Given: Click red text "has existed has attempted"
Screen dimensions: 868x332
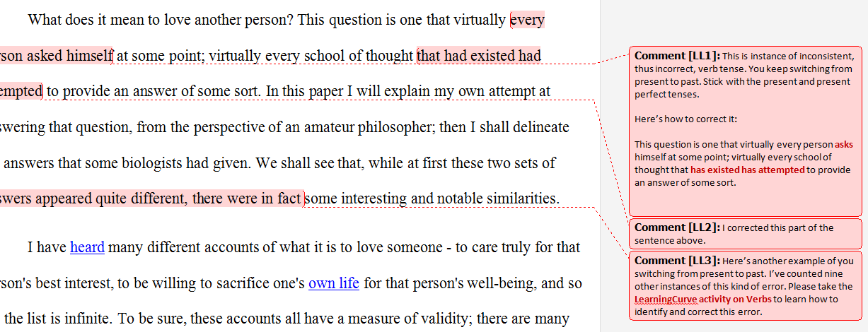Looking at the screenshot, I should coord(748,170).
